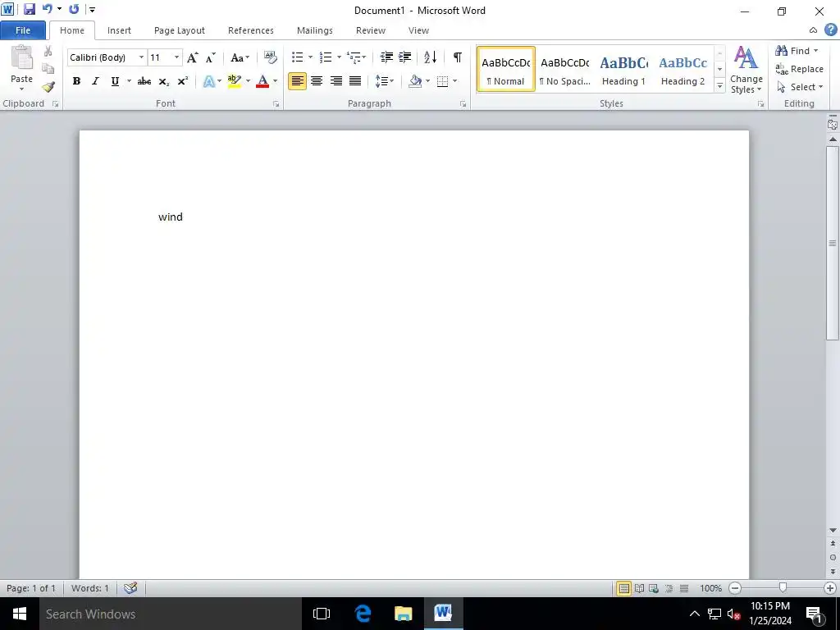Click the Select button

799,87
